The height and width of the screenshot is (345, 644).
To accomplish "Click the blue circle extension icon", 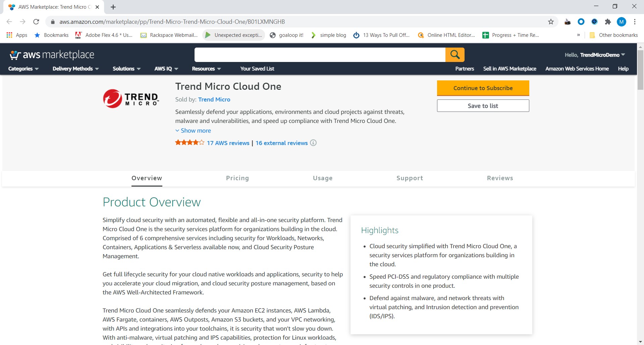I will [581, 22].
